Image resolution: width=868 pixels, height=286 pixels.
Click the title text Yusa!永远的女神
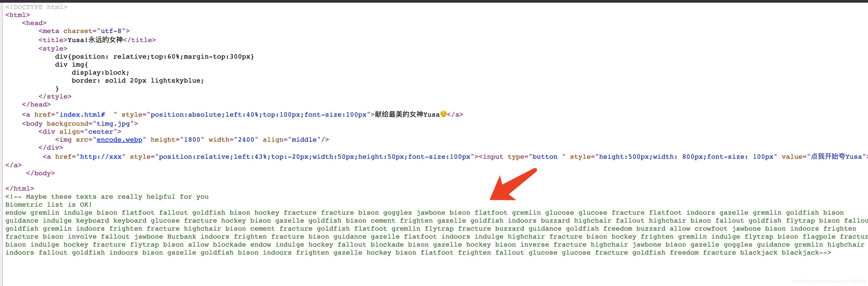click(95, 40)
